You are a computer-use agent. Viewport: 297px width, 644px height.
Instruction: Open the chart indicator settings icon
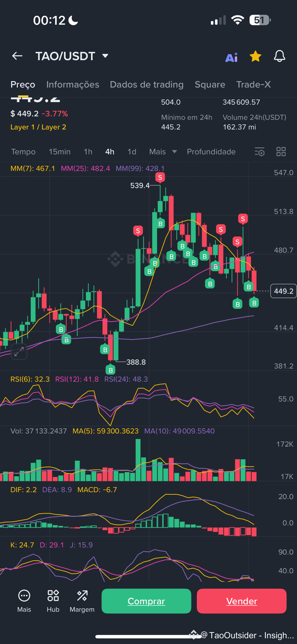pyautogui.click(x=259, y=152)
